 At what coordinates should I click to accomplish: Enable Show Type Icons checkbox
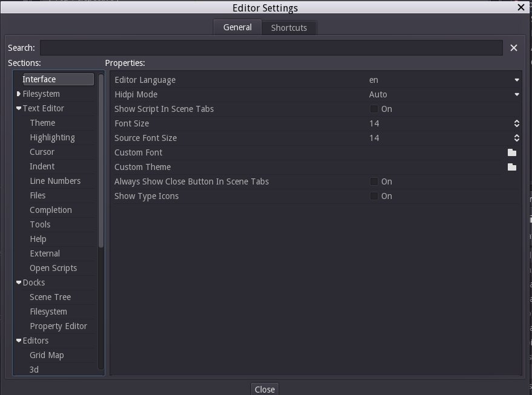pos(374,196)
